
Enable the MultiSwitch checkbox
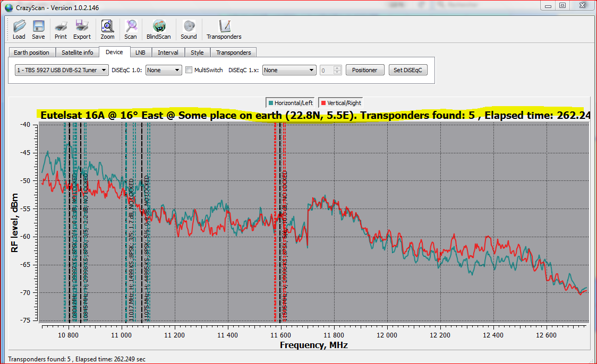click(189, 70)
